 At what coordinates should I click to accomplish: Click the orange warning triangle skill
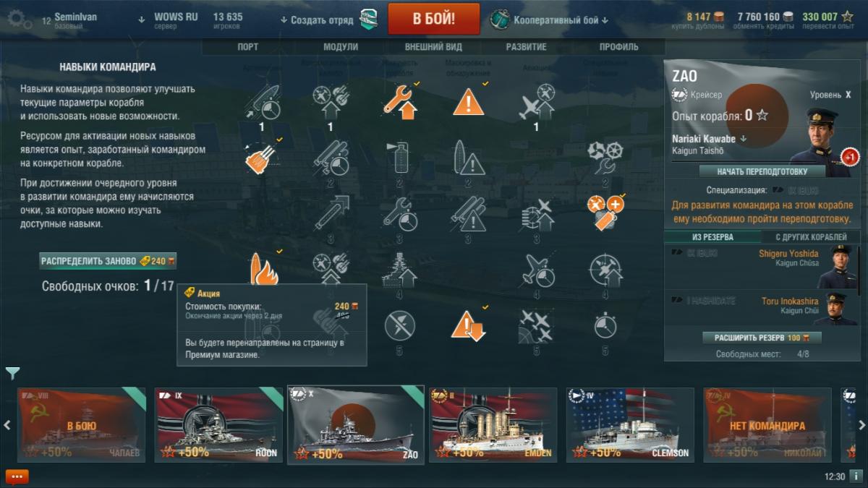tap(468, 102)
